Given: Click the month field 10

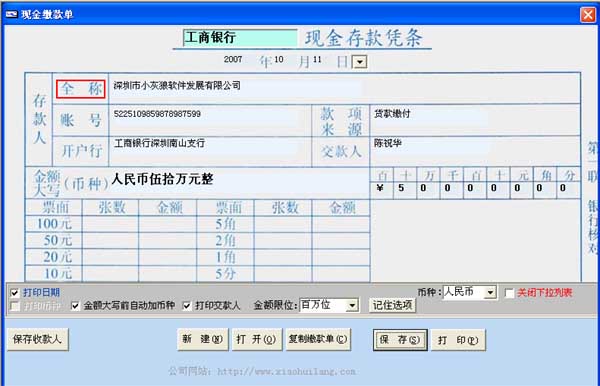Looking at the screenshot, I should pos(279,59).
